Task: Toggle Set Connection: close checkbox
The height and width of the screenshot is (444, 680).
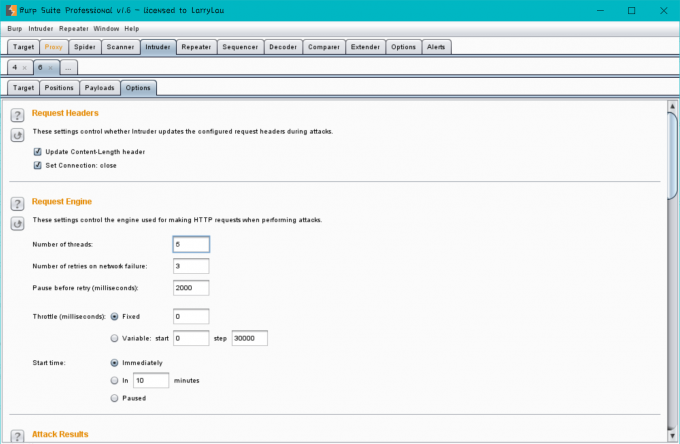Action: pyautogui.click(x=38, y=165)
